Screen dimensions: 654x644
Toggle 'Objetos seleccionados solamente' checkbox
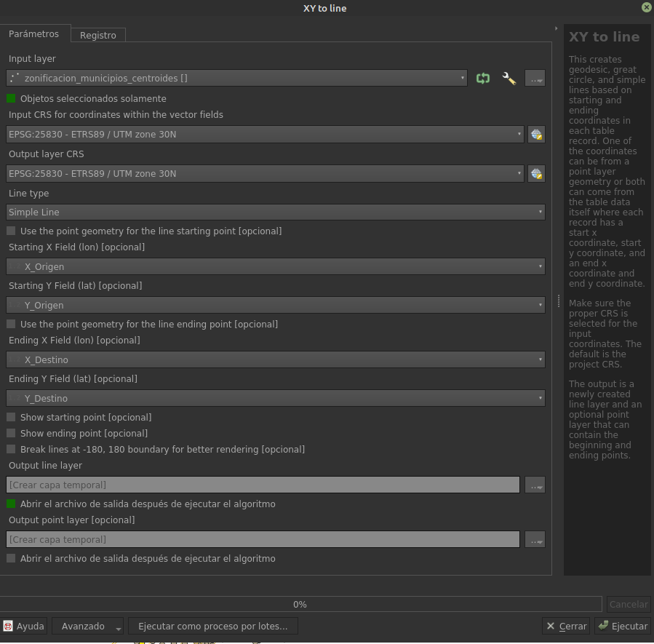pyautogui.click(x=11, y=98)
